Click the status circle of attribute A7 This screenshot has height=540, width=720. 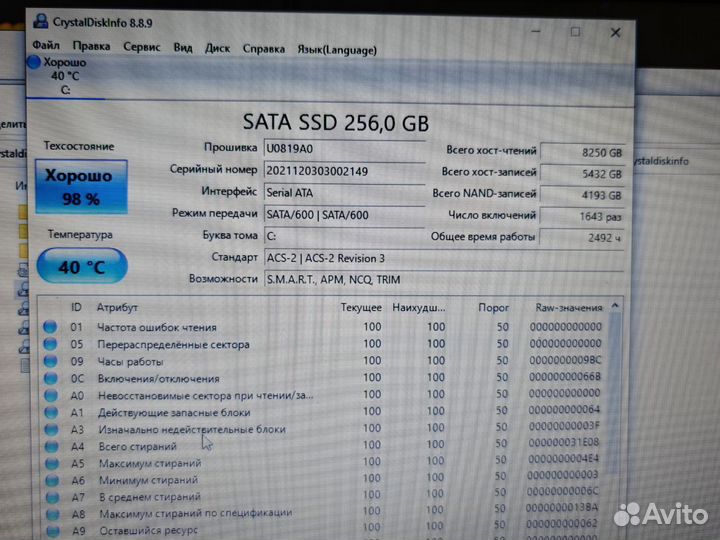point(52,497)
